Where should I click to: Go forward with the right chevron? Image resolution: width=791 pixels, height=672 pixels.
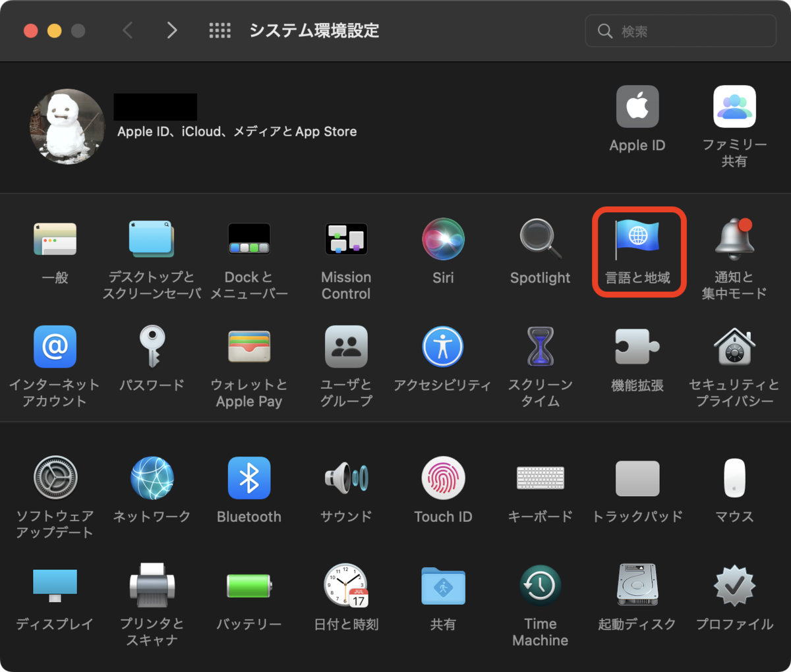pyautogui.click(x=172, y=30)
